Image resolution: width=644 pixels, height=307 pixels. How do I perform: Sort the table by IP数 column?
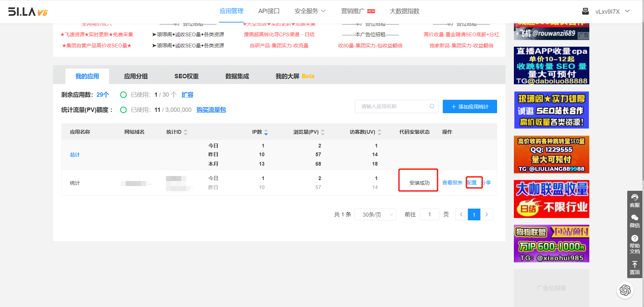266,132
